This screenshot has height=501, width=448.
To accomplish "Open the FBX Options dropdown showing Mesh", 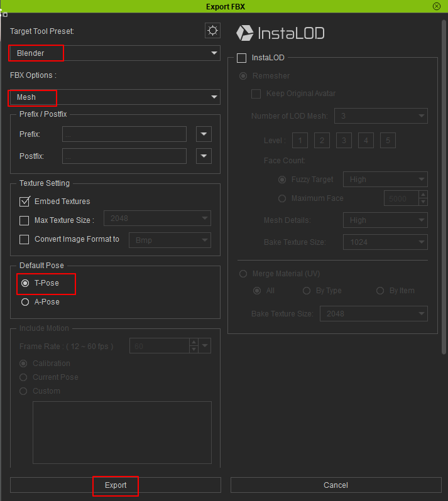I will click(115, 97).
